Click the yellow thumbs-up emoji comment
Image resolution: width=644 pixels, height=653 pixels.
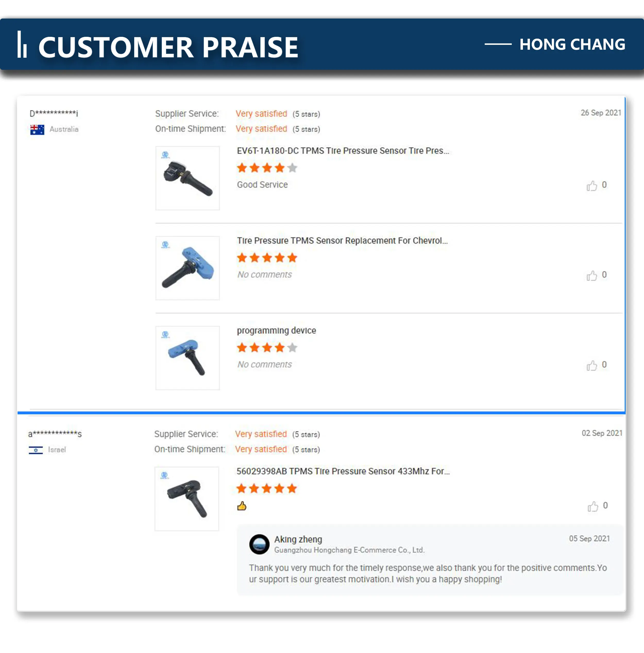[x=242, y=506]
